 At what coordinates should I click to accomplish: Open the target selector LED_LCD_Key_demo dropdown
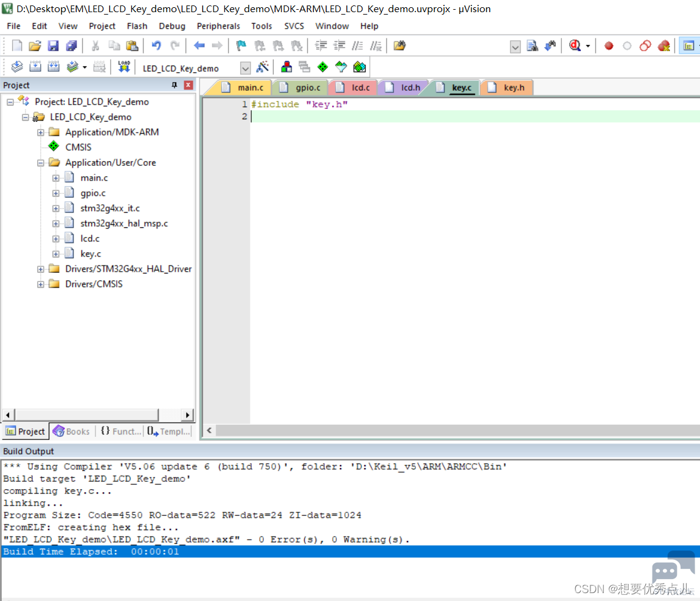245,68
